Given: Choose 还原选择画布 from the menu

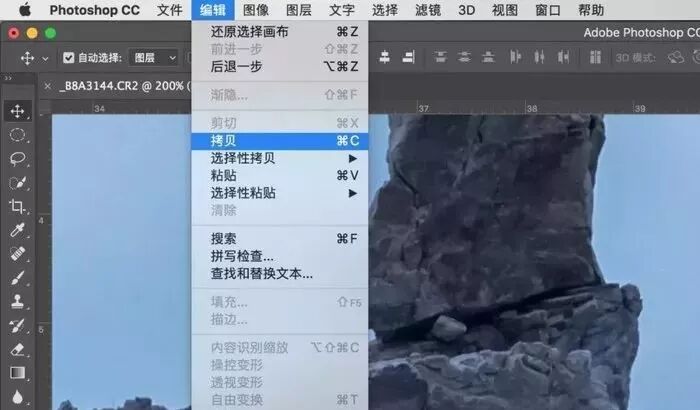Looking at the screenshot, I should 279,32.
